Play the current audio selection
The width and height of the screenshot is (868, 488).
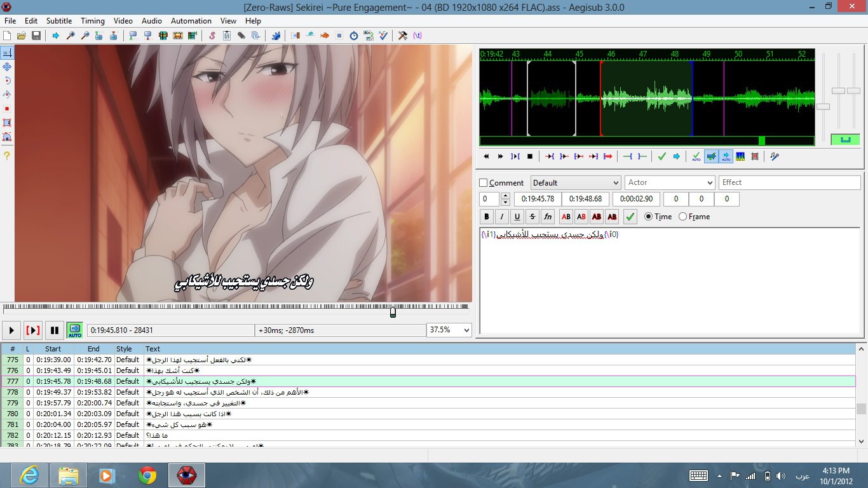(515, 156)
